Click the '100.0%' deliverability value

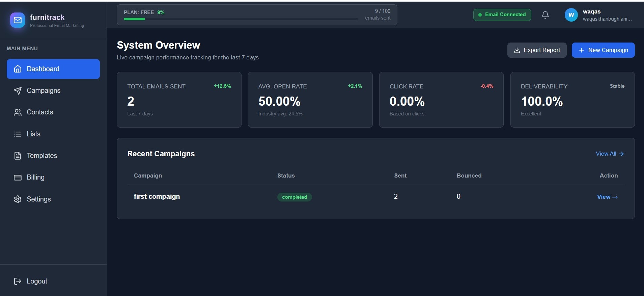tap(542, 101)
